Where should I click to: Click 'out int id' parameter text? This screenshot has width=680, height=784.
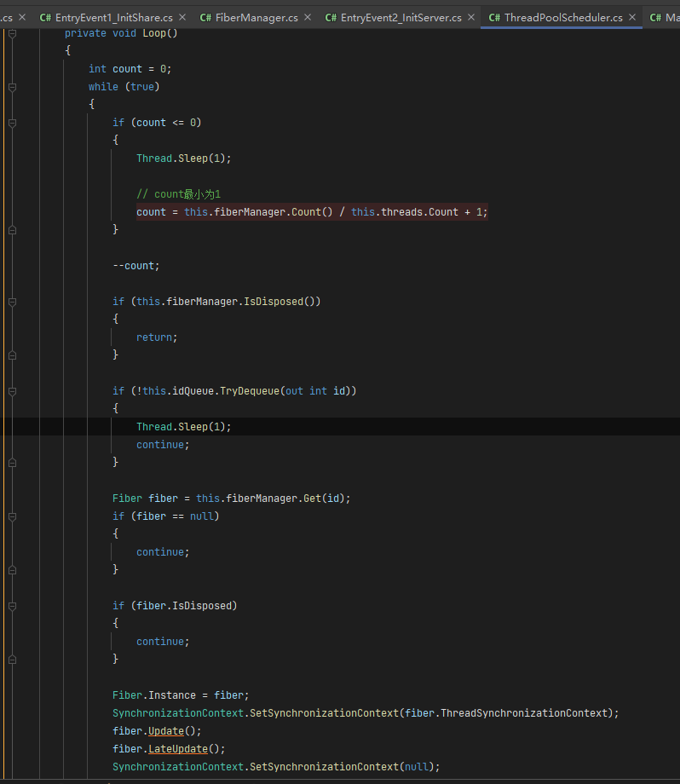pyautogui.click(x=315, y=391)
